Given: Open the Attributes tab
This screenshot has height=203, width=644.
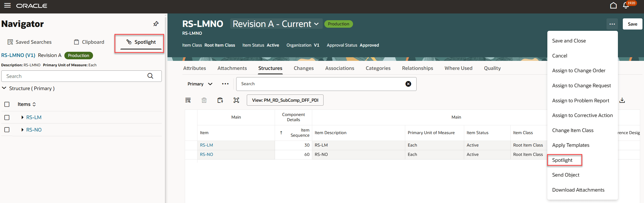Looking at the screenshot, I should 195,68.
